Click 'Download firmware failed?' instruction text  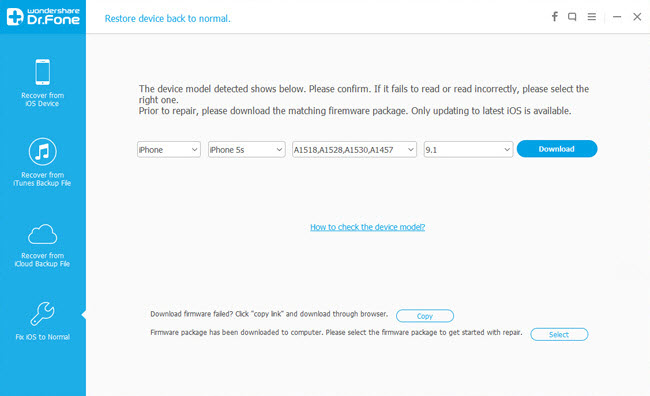point(269,314)
